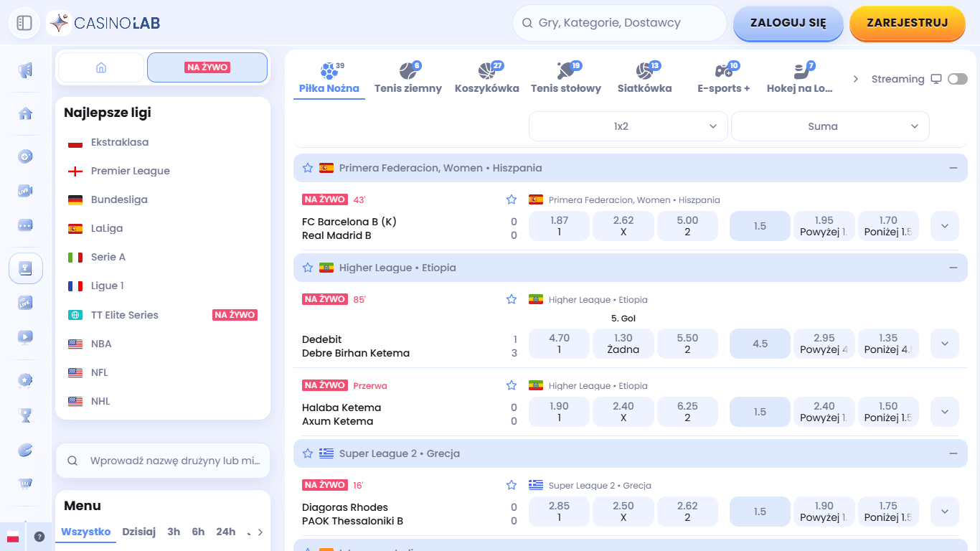Show more time filters with menu arrow

point(260,532)
